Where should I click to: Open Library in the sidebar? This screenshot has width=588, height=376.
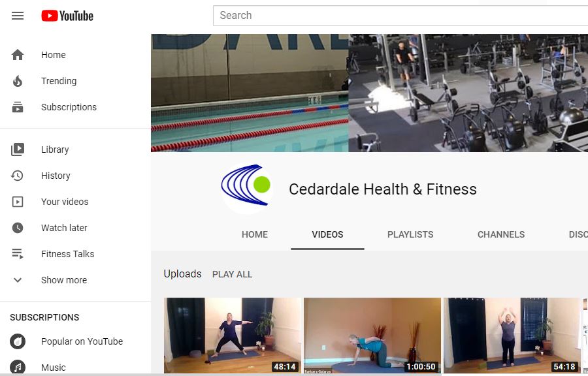tap(75, 149)
